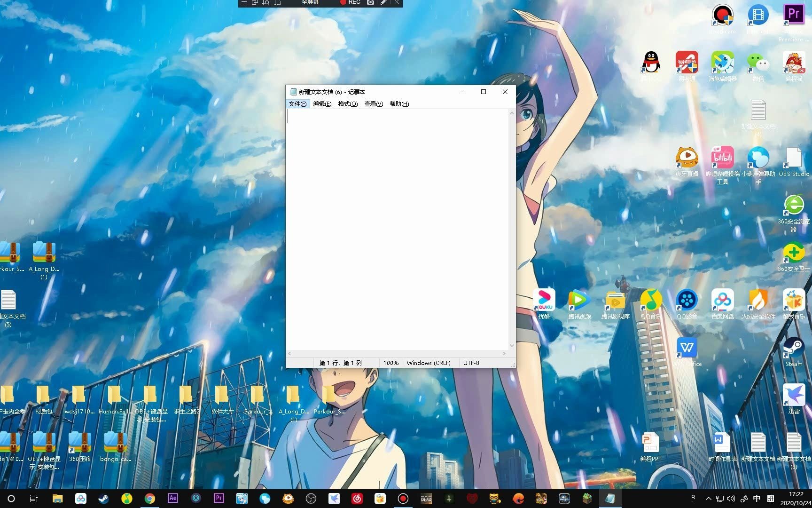Viewport: 812px width, 508px height.
Task: Open the Steam desktop shortcut
Action: [x=794, y=351]
